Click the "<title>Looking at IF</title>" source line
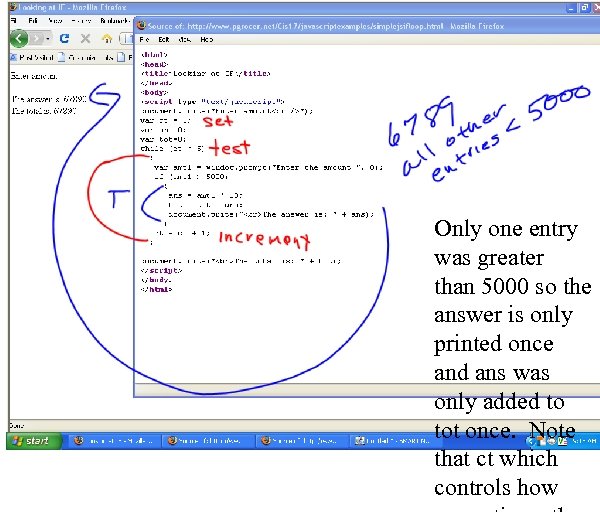The height and width of the screenshot is (512, 600). click(x=205, y=73)
